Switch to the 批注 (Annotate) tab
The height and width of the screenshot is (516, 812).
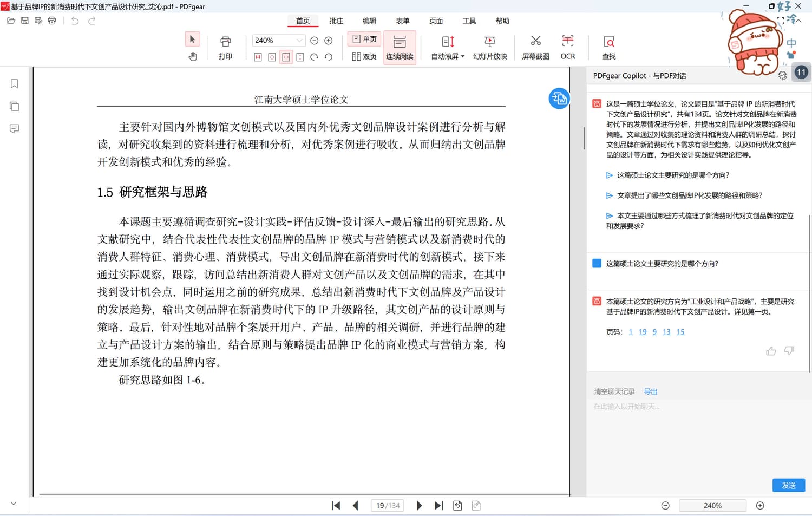(336, 21)
